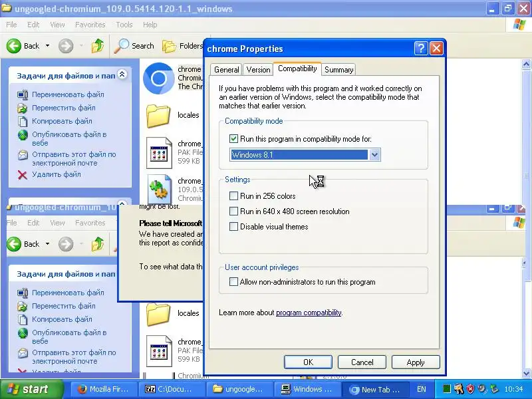Go up one folder in lower Explorer window
This screenshot has width=532, height=399.
coord(98,244)
